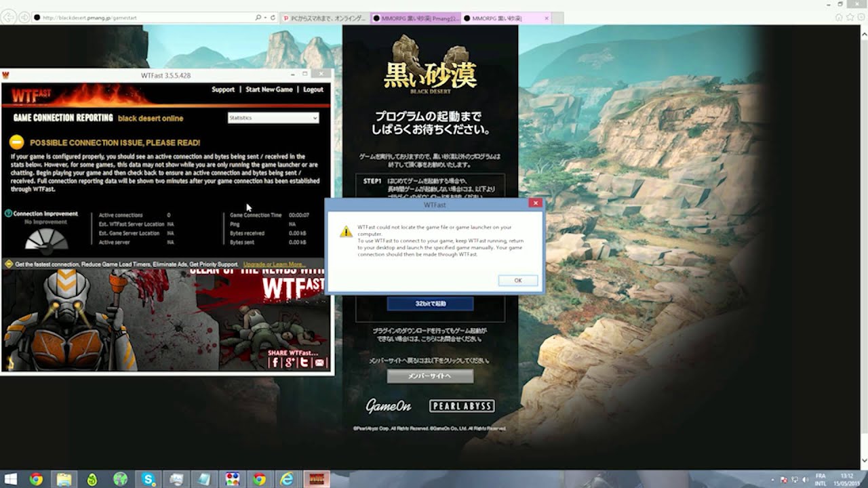Click the browser Back arrow
Screen dimensions: 868x488
(x=9, y=18)
